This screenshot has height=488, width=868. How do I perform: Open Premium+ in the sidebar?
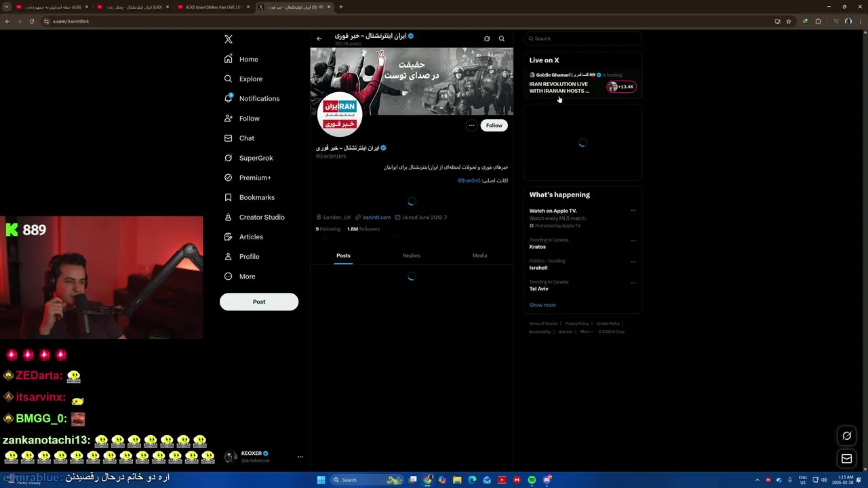[x=248, y=178]
